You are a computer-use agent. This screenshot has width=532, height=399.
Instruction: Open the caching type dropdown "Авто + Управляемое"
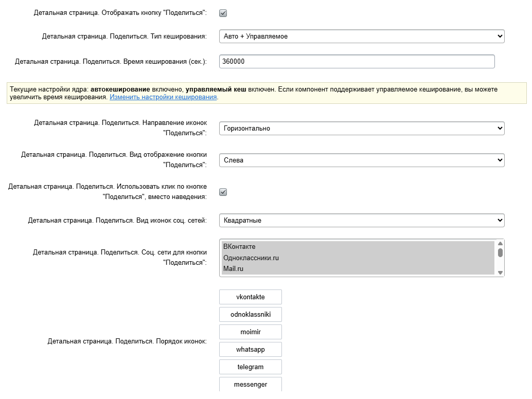[361, 37]
